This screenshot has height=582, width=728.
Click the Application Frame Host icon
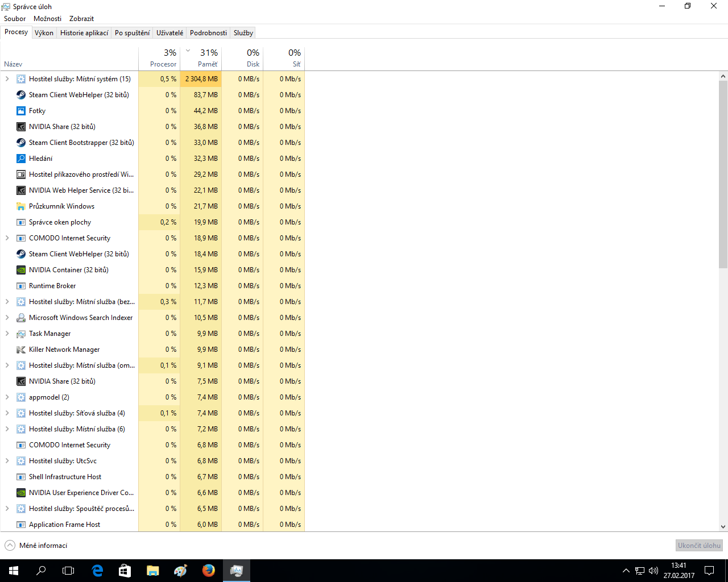[21, 525]
